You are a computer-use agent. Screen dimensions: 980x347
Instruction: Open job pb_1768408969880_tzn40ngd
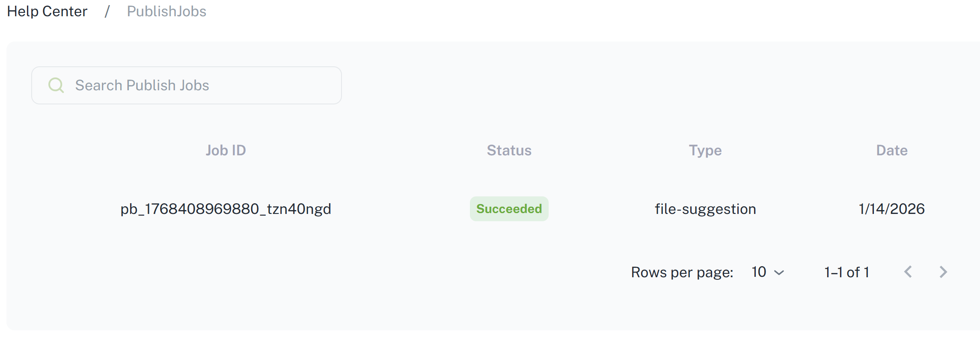pos(226,209)
